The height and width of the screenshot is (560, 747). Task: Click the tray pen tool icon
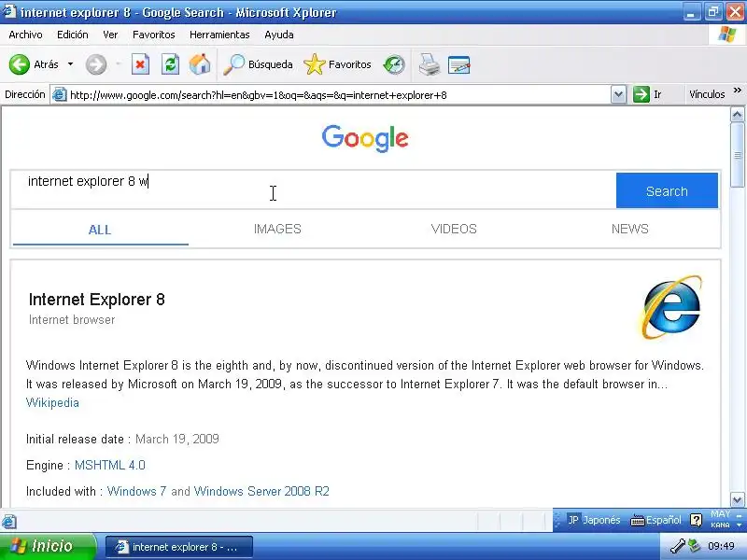[x=678, y=546]
